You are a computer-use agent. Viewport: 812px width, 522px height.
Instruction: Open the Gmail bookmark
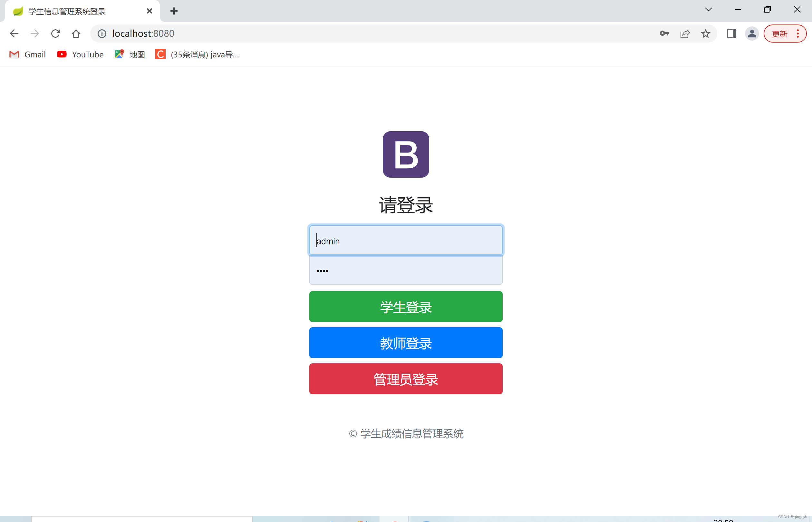click(28, 54)
